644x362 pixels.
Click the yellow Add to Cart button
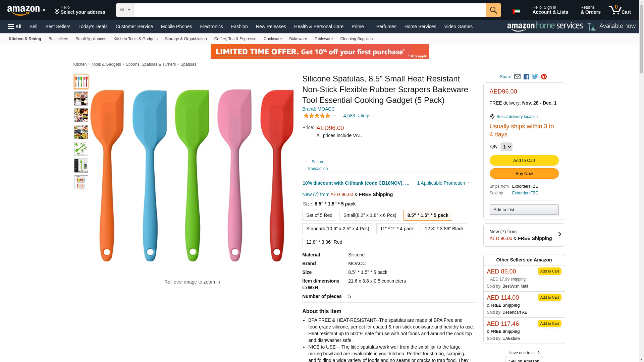[x=524, y=161]
